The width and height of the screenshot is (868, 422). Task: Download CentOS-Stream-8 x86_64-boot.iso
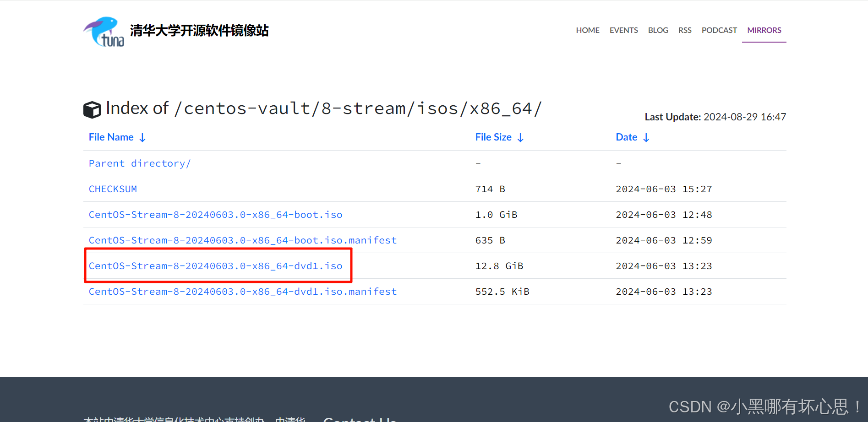tap(215, 215)
